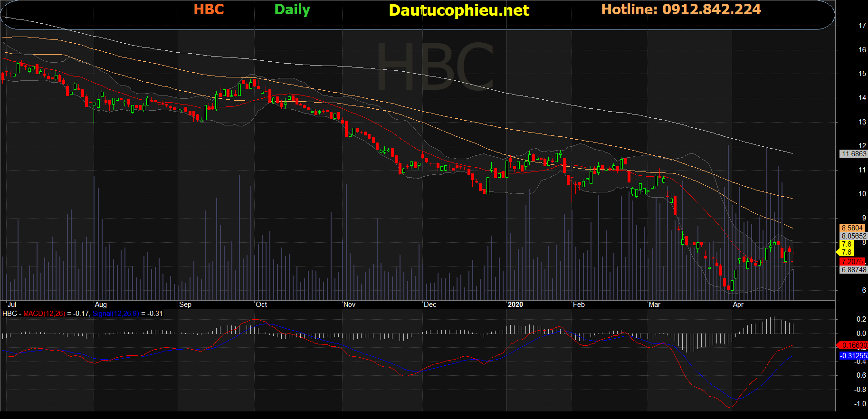868x419 pixels.
Task: Click the Feb marker on time axis
Action: 579,305
